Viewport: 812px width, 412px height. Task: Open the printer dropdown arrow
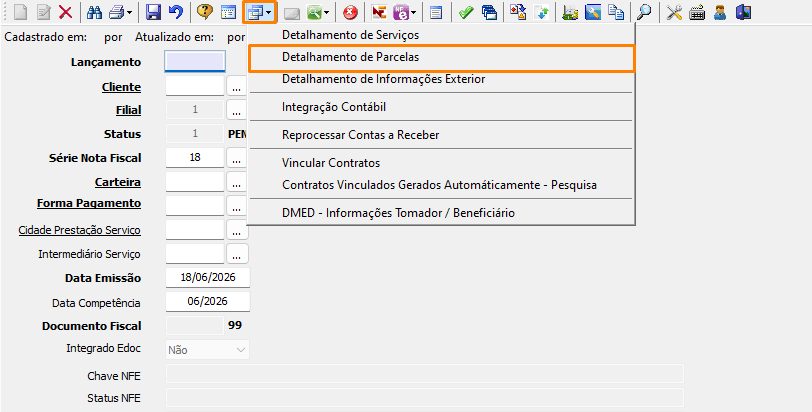(x=129, y=12)
